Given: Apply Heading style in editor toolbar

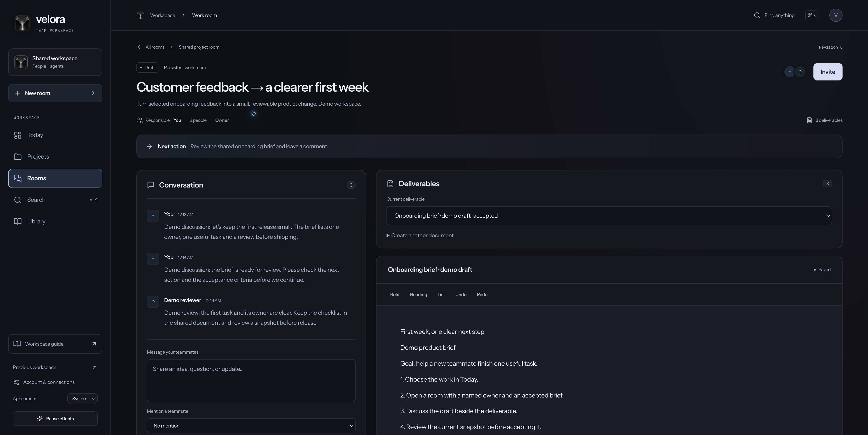Looking at the screenshot, I should coord(418,295).
